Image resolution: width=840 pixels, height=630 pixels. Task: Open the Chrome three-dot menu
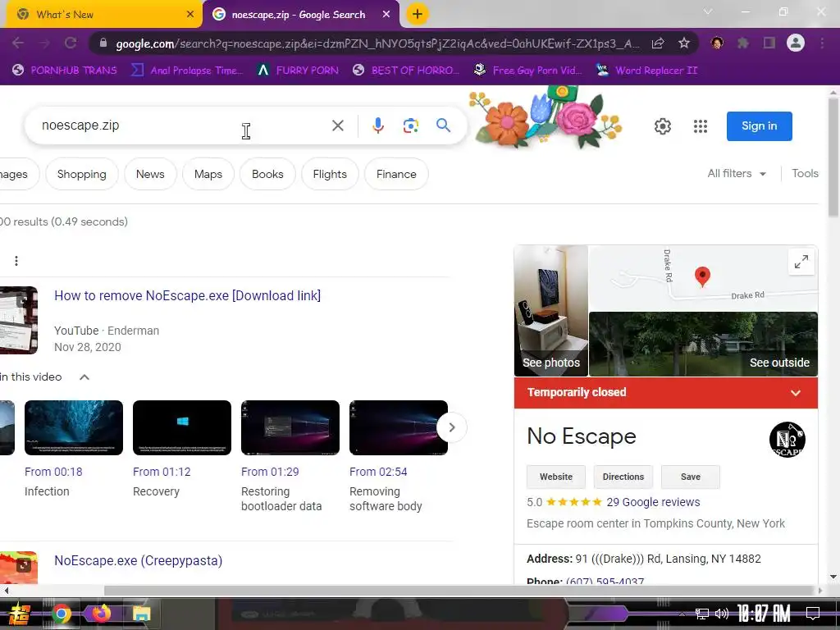[x=822, y=43]
